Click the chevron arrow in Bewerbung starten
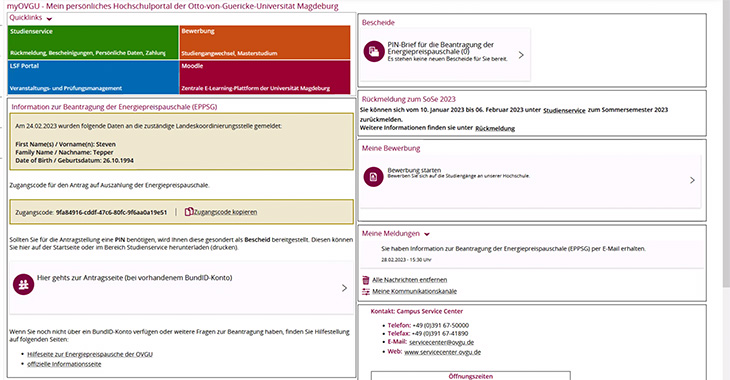Viewport: 730px width, 380px height. 692,180
